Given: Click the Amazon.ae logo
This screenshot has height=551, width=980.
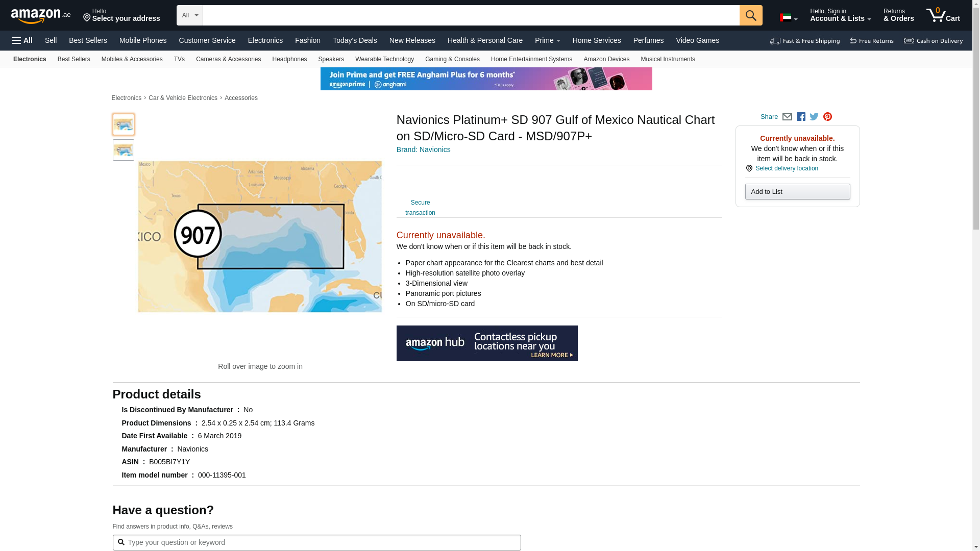Looking at the screenshot, I should click(x=41, y=15).
